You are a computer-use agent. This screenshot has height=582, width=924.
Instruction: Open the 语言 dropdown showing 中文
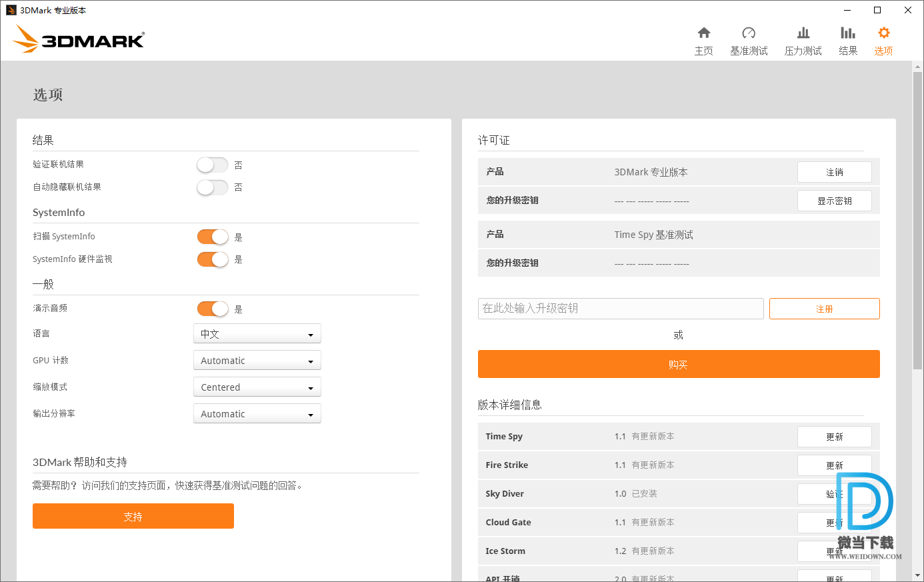click(257, 334)
